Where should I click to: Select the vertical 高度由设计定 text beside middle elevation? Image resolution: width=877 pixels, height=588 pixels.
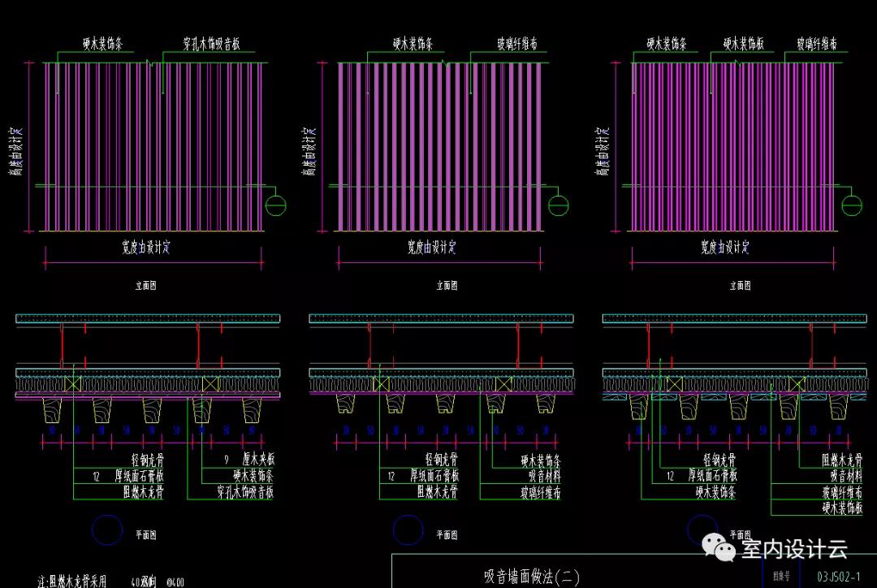pyautogui.click(x=309, y=151)
